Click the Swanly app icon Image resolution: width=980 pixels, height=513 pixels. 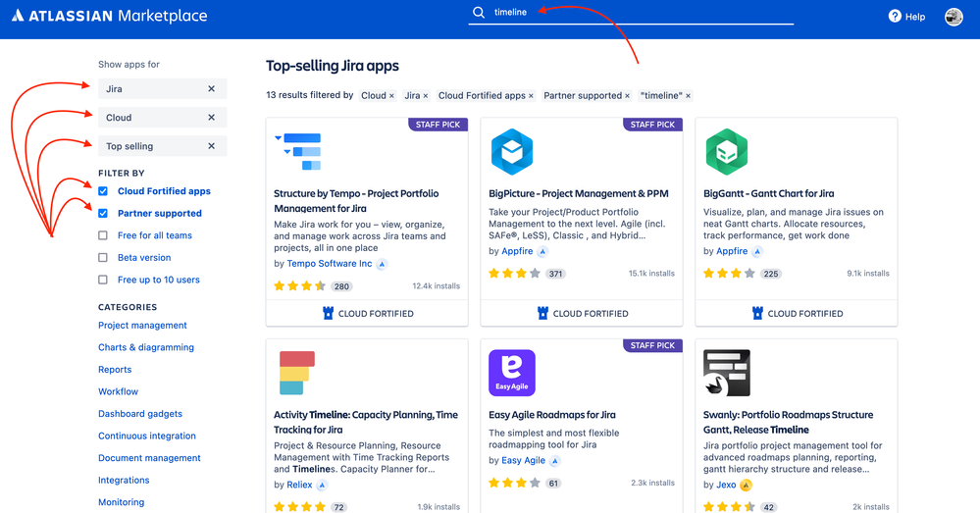pyautogui.click(x=727, y=373)
